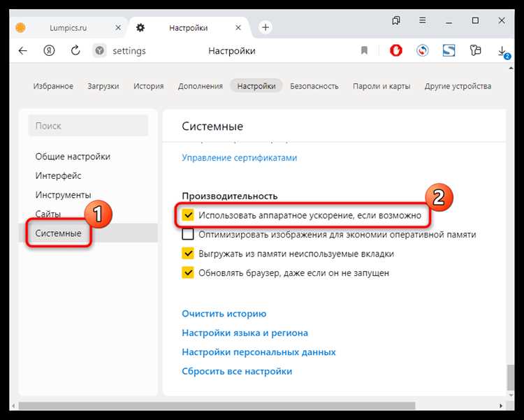524x420 pixels.
Task: Open Управление сертификатами link
Action: click(x=239, y=157)
